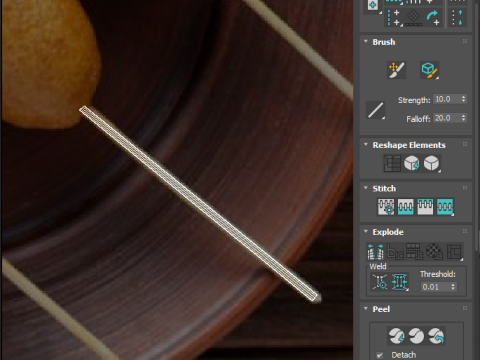Click the Reshape Elements rollout grip handle

point(465,144)
